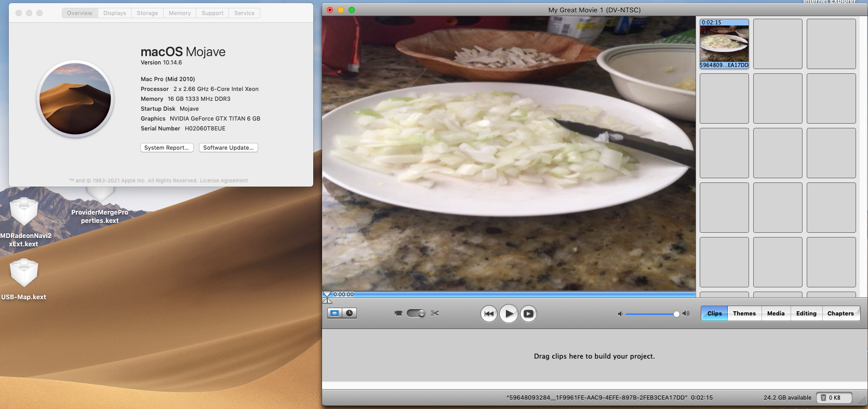Click the System Report... button

click(167, 148)
